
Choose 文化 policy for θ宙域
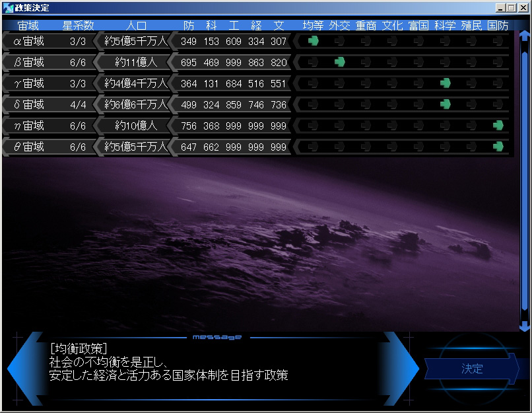coord(392,147)
